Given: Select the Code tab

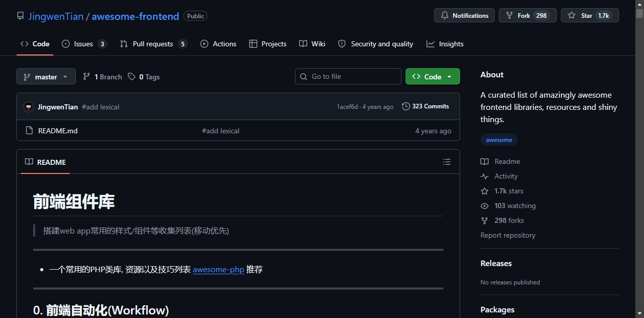Looking at the screenshot, I should (35, 44).
